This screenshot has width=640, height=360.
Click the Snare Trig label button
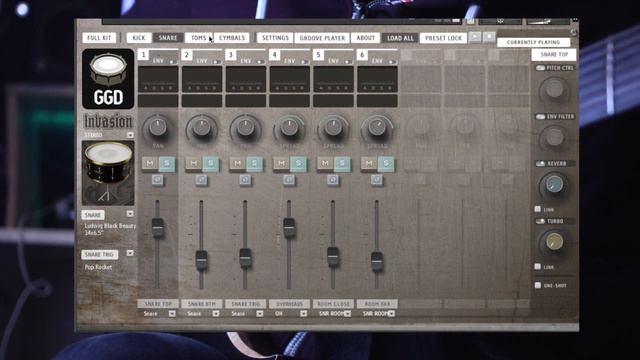[x=100, y=254]
